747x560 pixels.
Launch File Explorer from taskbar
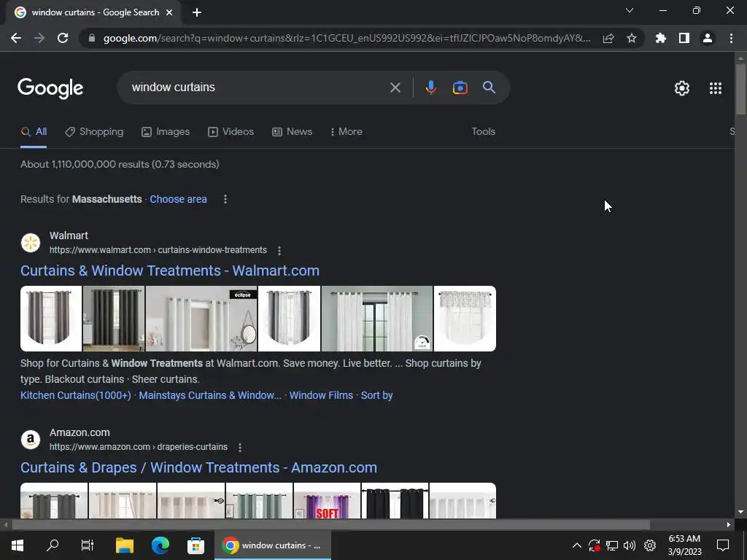pos(124,545)
